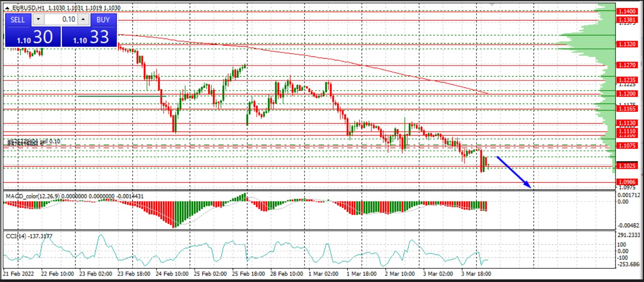Select the 1.1200 price level tag
Image resolution: width=644 pixels, height=282 pixels.
tap(628, 94)
